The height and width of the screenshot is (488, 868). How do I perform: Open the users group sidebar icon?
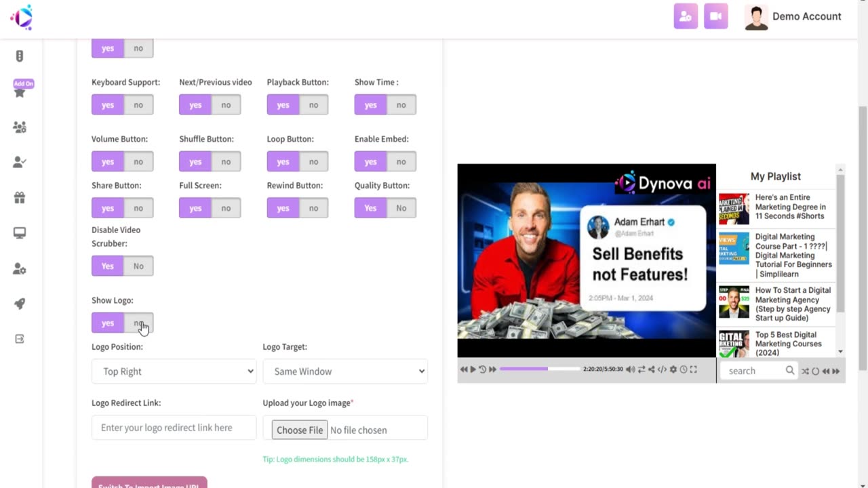tap(20, 127)
